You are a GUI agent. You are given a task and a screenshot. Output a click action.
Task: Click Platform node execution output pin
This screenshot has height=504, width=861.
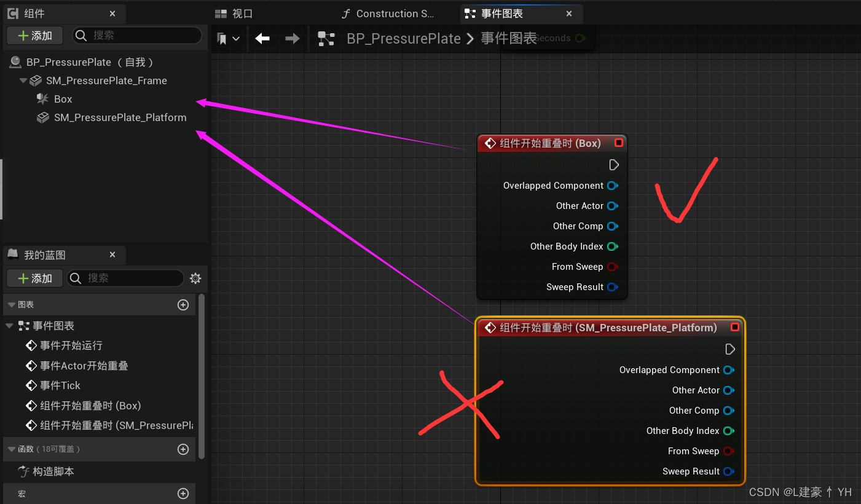(729, 349)
